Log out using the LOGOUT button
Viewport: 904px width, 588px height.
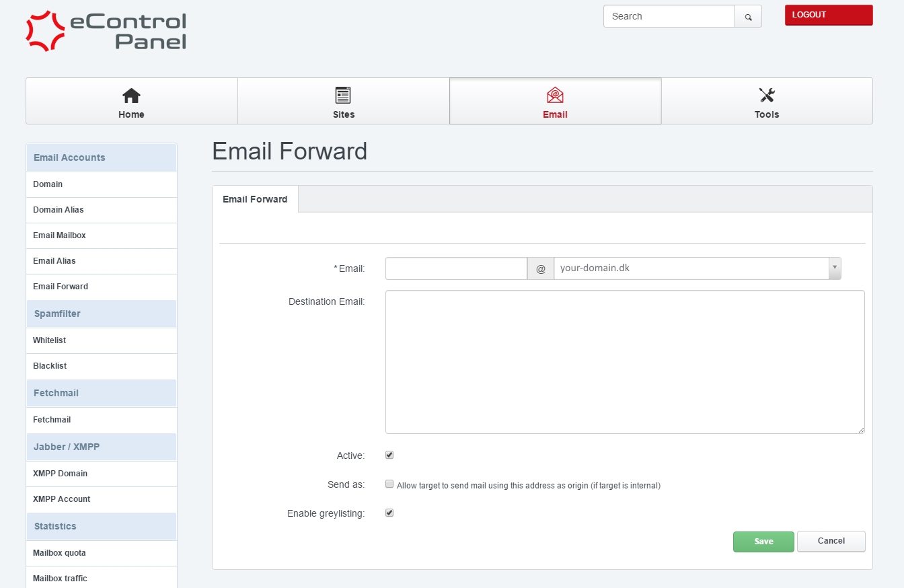[x=828, y=14]
